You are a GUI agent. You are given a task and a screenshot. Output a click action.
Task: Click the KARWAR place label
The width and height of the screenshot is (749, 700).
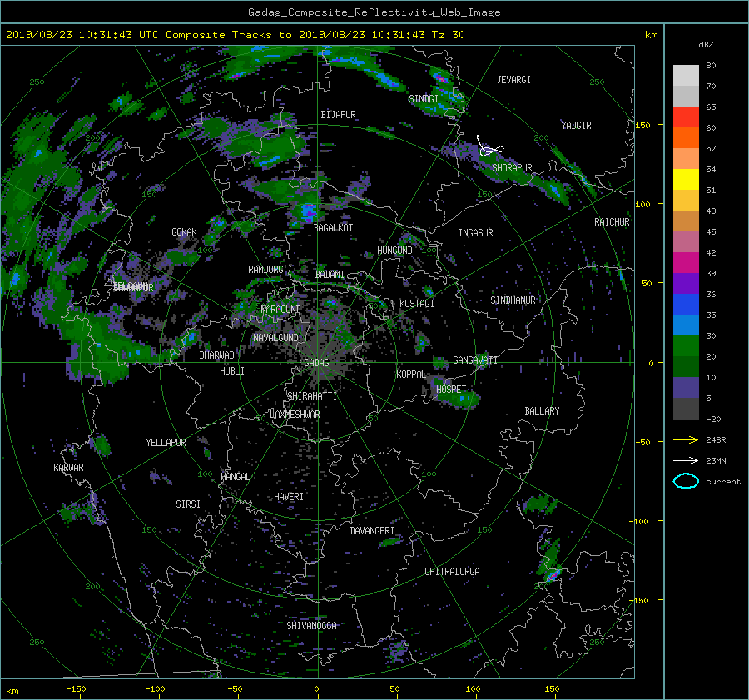point(68,468)
